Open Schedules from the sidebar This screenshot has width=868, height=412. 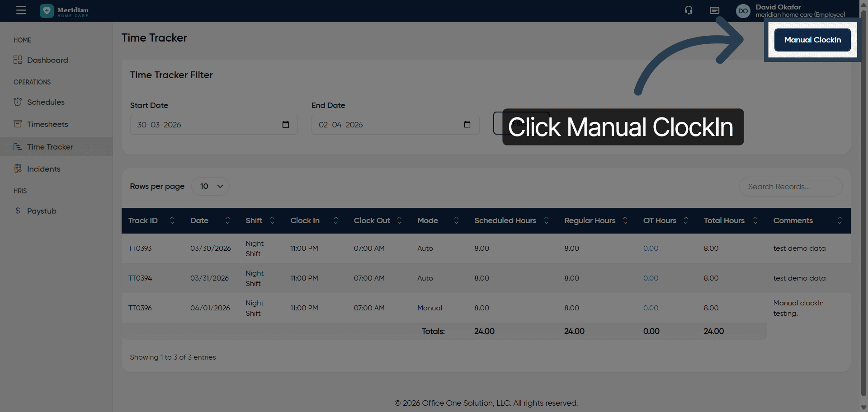point(46,102)
